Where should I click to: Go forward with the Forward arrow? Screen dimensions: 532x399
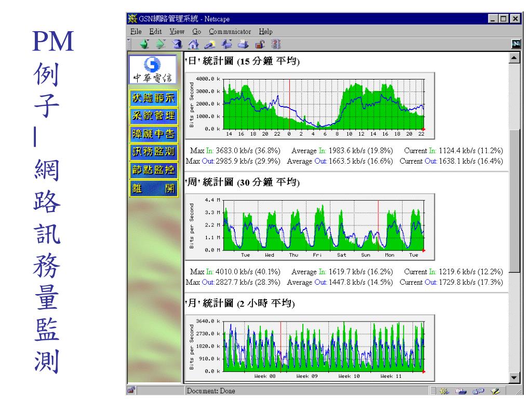point(161,44)
